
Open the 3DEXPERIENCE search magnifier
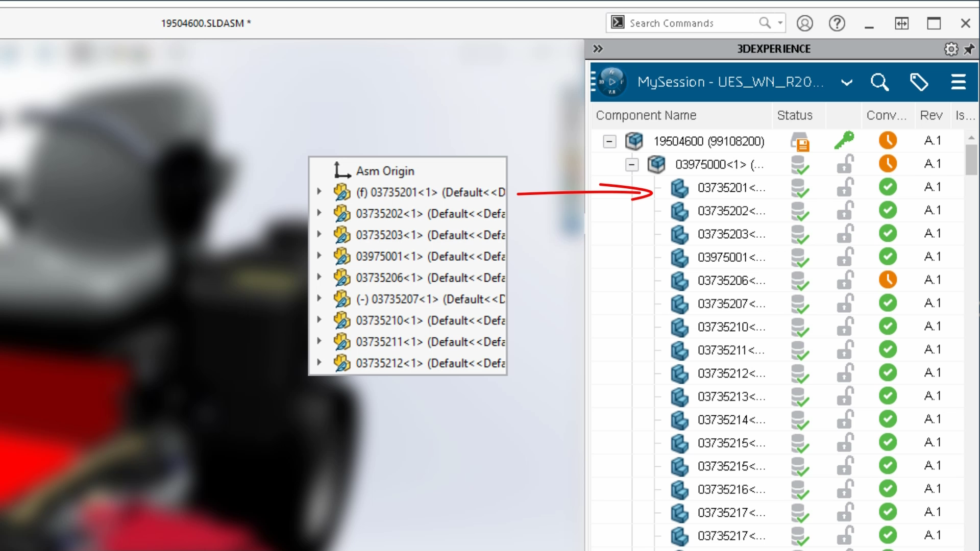[879, 82]
